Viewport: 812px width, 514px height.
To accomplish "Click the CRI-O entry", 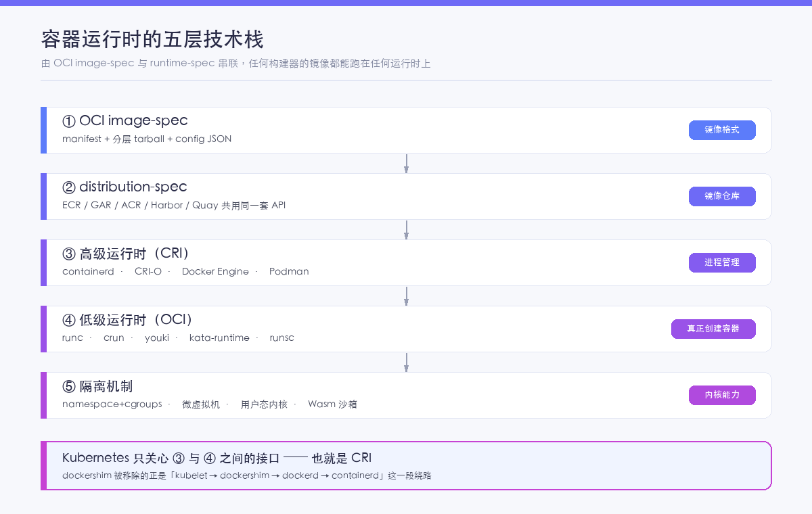I will [148, 271].
